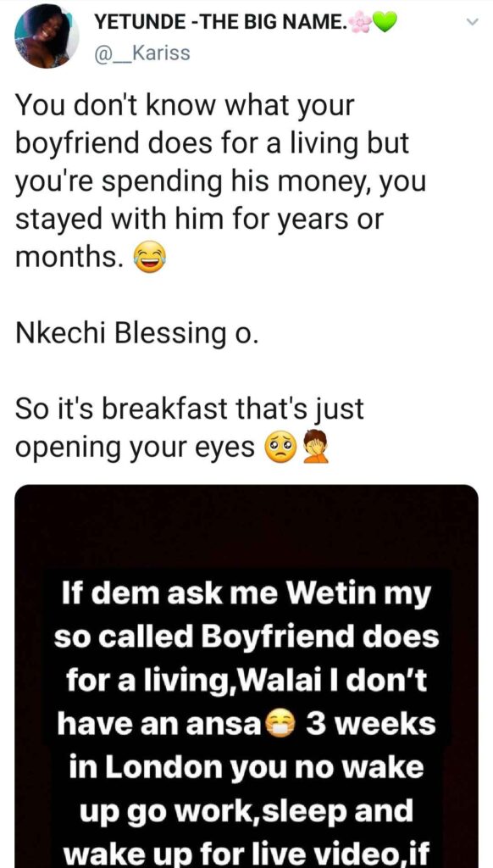The image size is (493, 868).
Task: Click the 'up go work,sleep and' line
Action: point(246,811)
